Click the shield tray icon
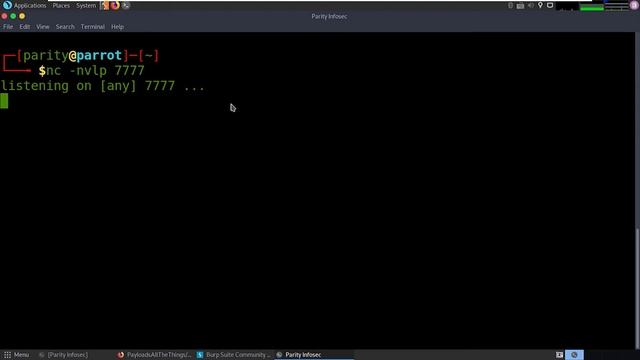The width and height of the screenshot is (640, 360). 550,5
